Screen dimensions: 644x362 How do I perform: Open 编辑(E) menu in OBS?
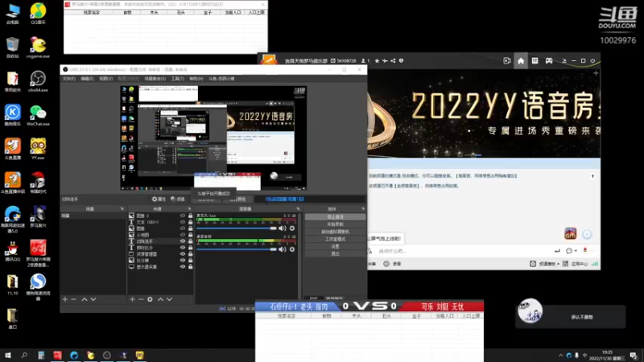(87, 78)
